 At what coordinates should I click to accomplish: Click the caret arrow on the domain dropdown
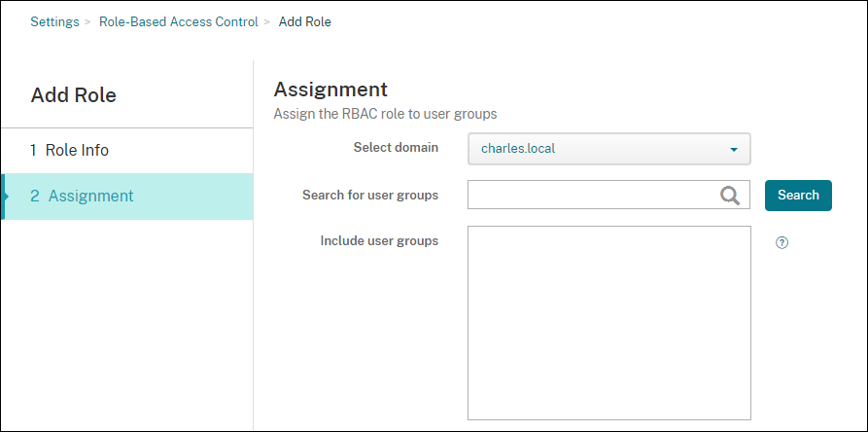tap(734, 150)
